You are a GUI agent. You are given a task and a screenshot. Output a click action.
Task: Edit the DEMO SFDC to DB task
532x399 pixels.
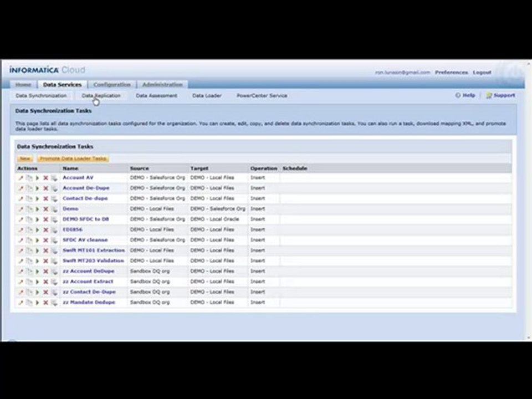21,219
